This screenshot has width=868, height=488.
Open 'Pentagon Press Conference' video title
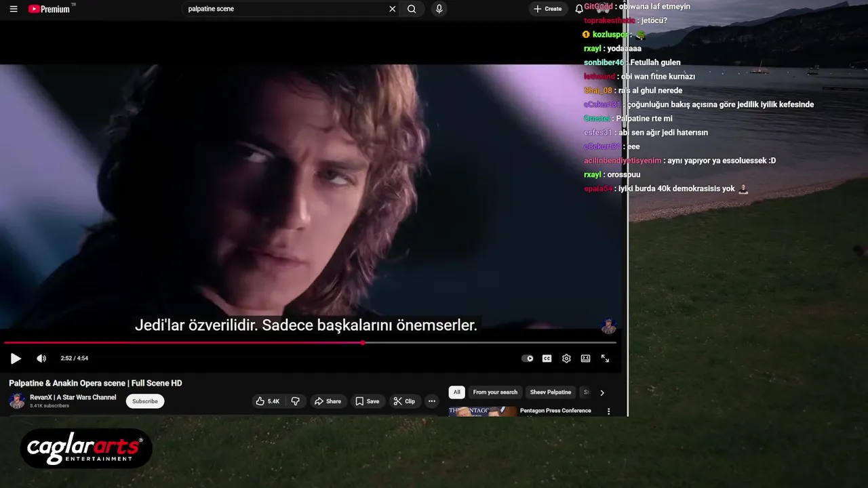(x=555, y=411)
